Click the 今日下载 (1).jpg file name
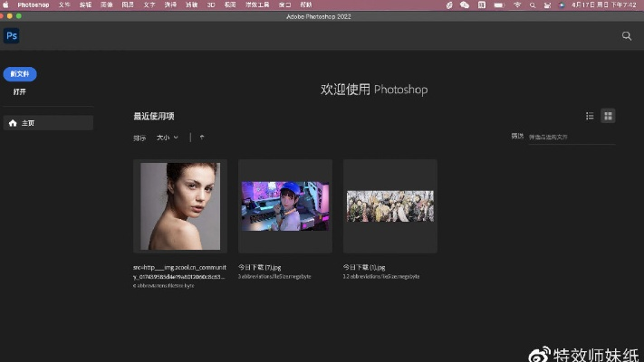Image resolution: width=644 pixels, height=362 pixels. click(x=364, y=267)
